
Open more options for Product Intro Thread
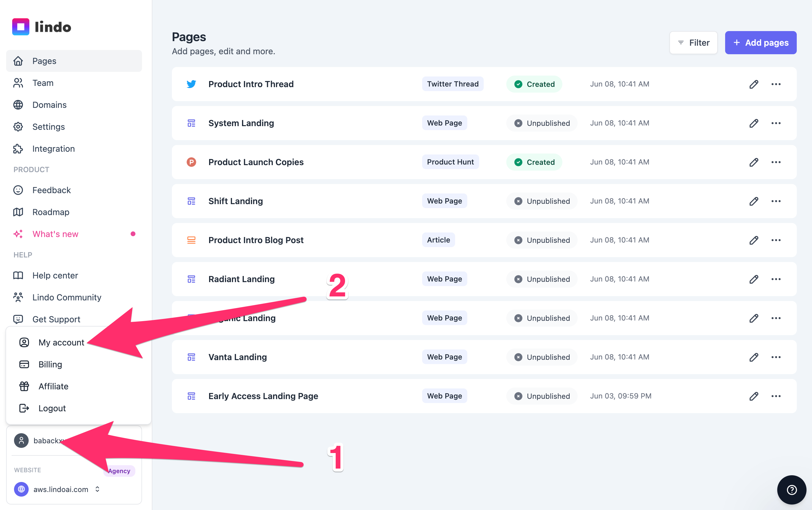(776, 84)
